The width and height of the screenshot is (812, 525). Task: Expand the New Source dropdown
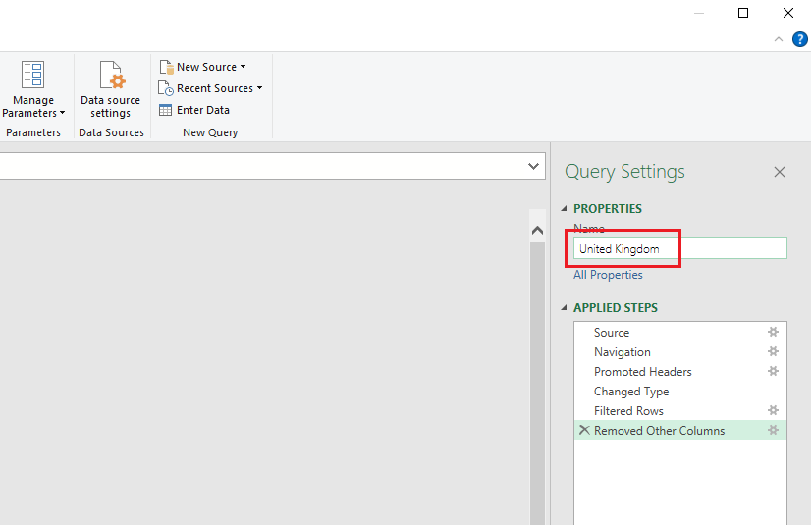244,67
